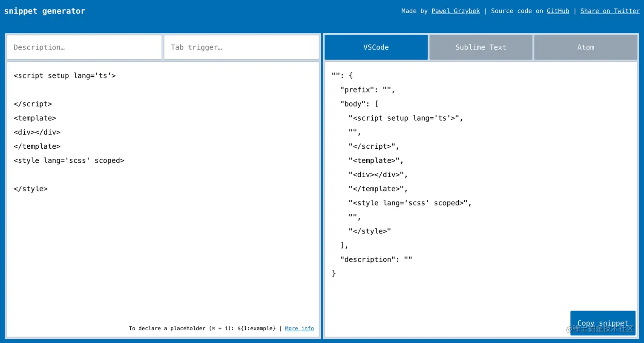Open the Atom tab
Screen dimensions: 644x343
pos(586,47)
